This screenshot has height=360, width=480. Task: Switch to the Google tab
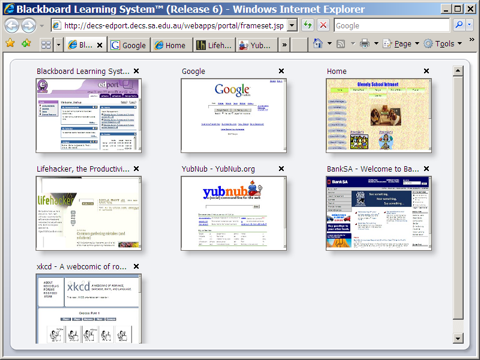129,45
